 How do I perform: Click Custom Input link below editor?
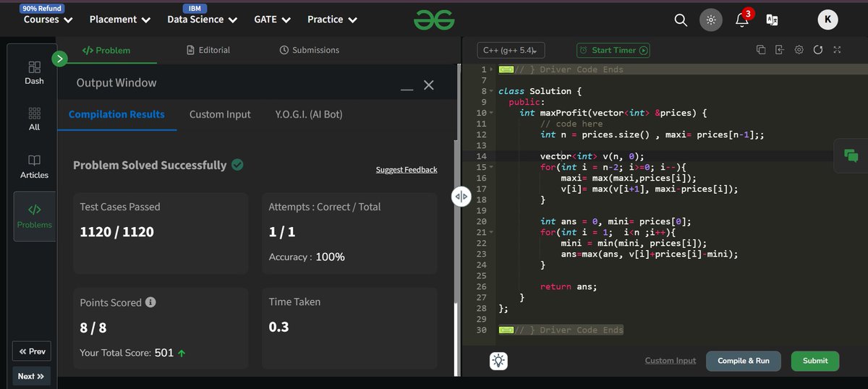coord(671,361)
